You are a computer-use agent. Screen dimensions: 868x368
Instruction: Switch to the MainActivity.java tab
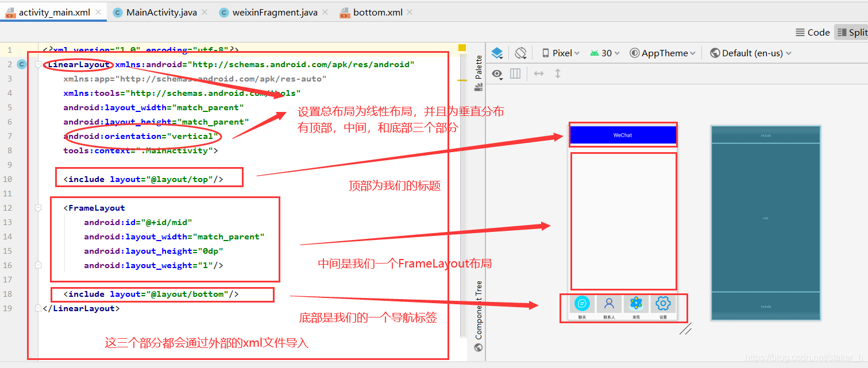[161, 12]
